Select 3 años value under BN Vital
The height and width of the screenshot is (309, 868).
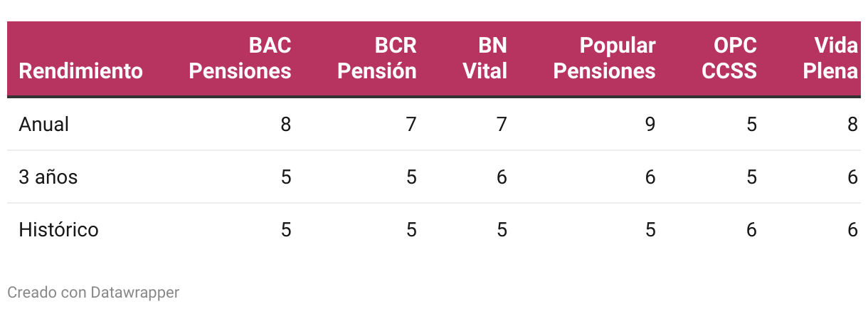point(502,177)
